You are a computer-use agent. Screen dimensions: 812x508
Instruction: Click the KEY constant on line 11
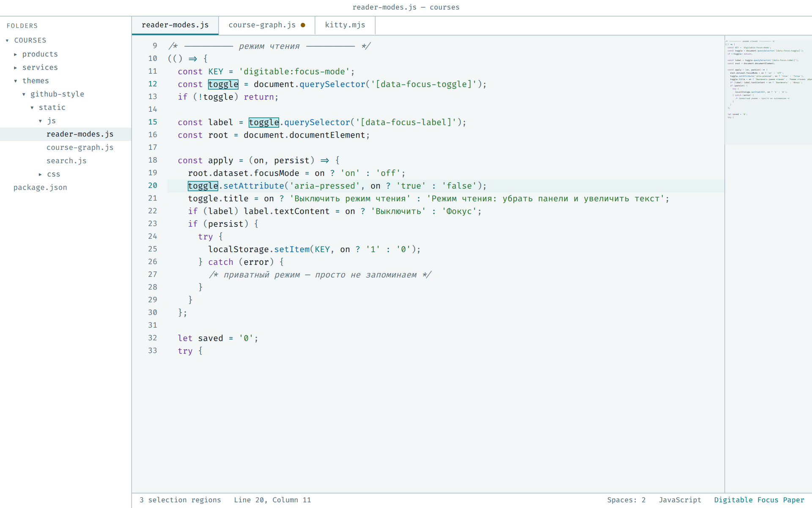coord(216,72)
